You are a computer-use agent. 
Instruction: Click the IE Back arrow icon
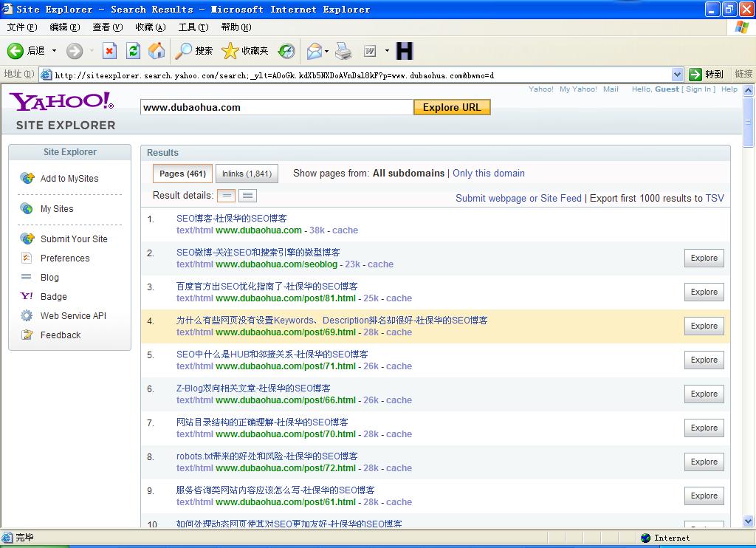(x=16, y=51)
